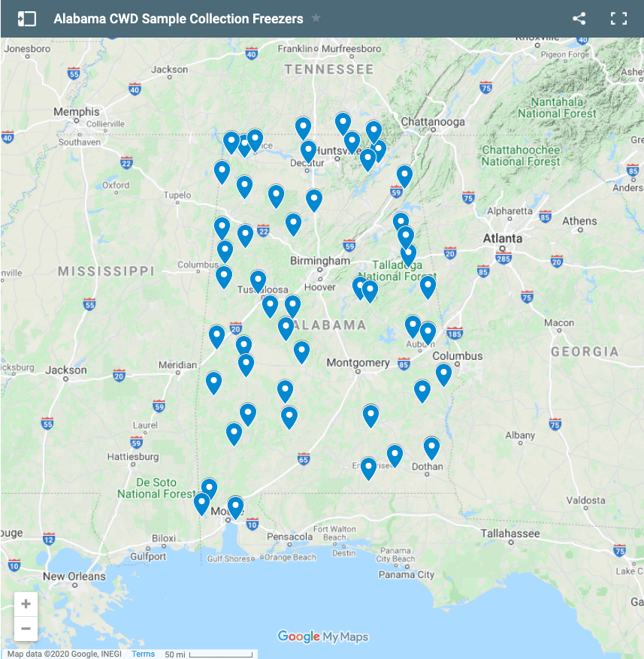Select the pin overlapping the Talladega label
644x659 pixels.
[408, 254]
